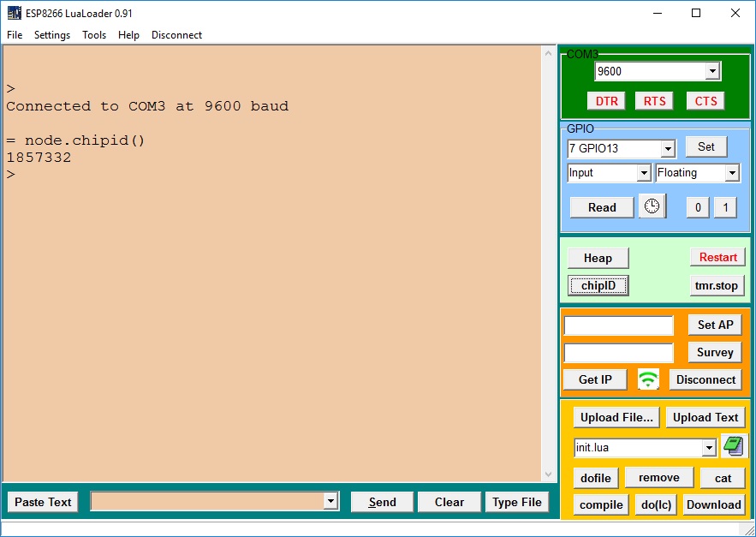Open the init.lua file dropdown
The height and width of the screenshot is (537, 756).
point(708,448)
